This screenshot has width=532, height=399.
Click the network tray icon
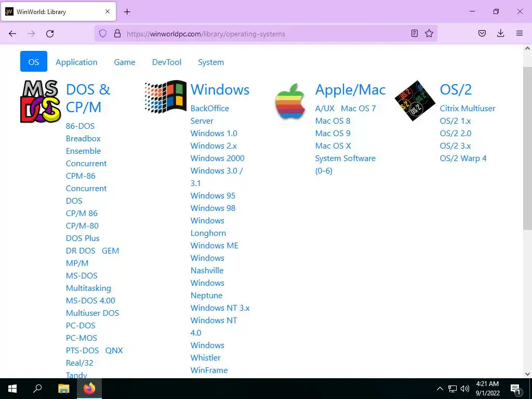click(x=453, y=389)
